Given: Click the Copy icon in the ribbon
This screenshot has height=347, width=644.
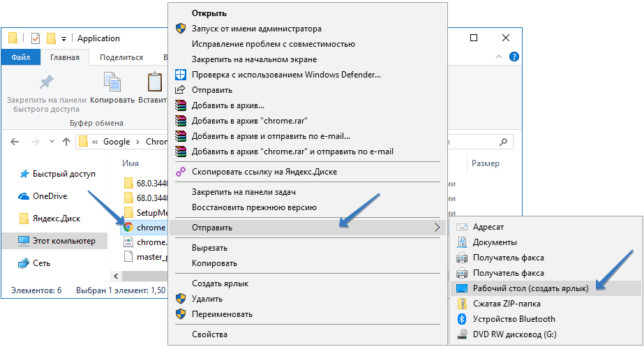Looking at the screenshot, I should tap(112, 82).
